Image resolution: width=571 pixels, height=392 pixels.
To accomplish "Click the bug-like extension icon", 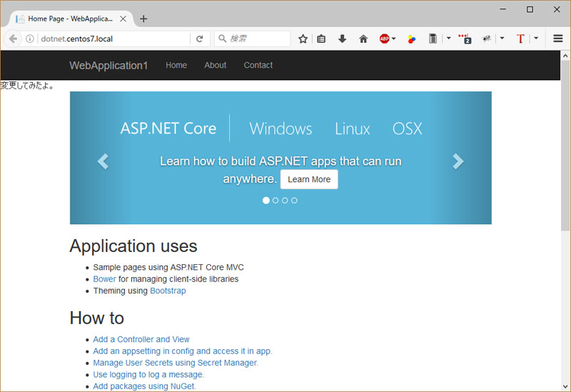I will (x=487, y=39).
